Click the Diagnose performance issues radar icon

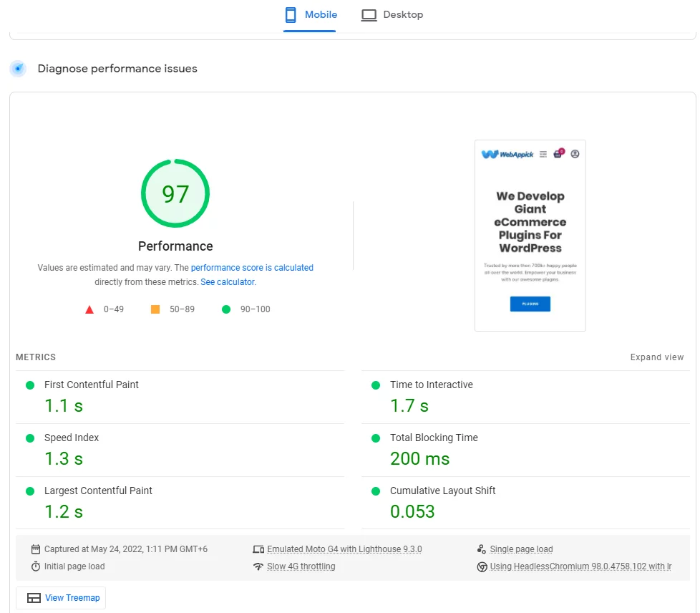click(x=19, y=69)
